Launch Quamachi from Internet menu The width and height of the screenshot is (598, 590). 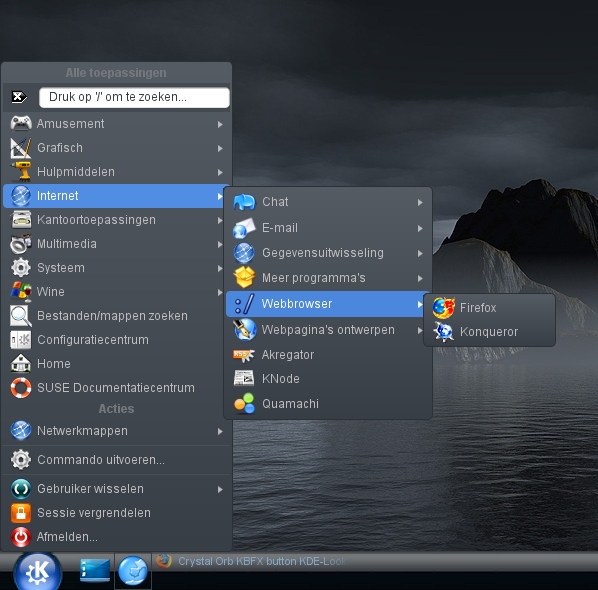pos(328,404)
